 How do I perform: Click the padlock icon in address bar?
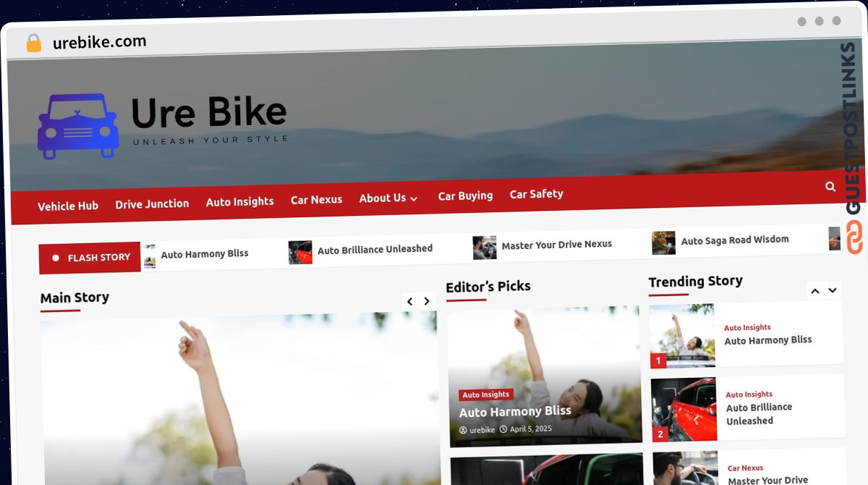34,43
